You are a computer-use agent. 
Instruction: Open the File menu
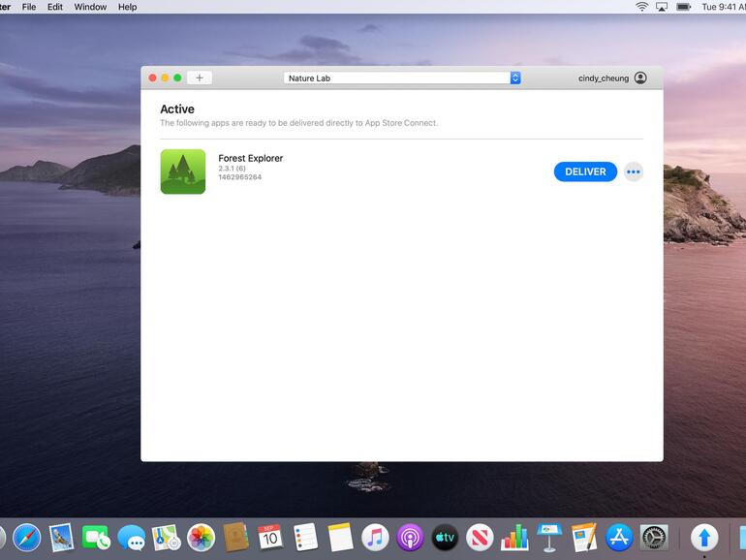pyautogui.click(x=28, y=7)
